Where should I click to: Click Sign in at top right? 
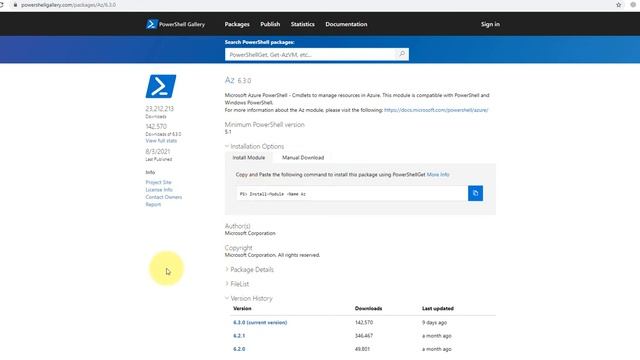click(490, 24)
